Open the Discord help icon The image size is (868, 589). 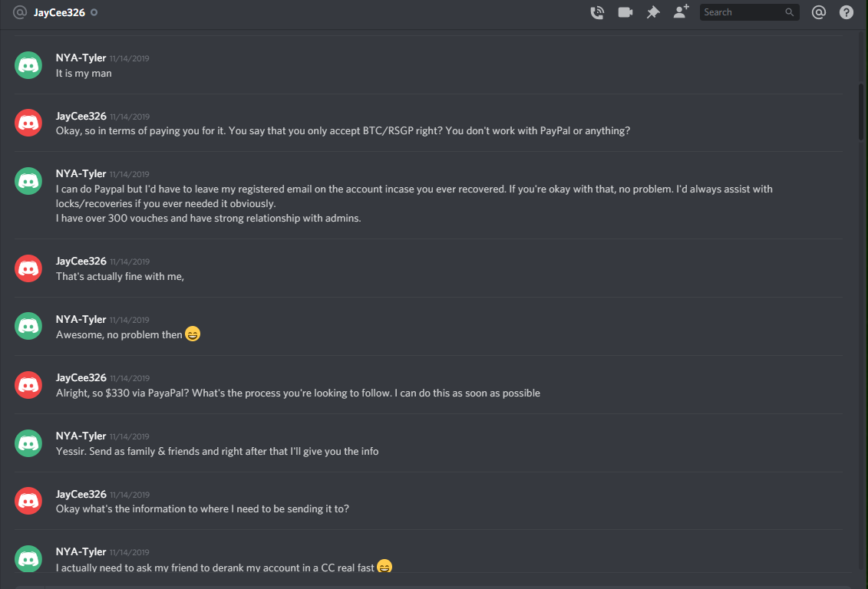click(x=846, y=12)
